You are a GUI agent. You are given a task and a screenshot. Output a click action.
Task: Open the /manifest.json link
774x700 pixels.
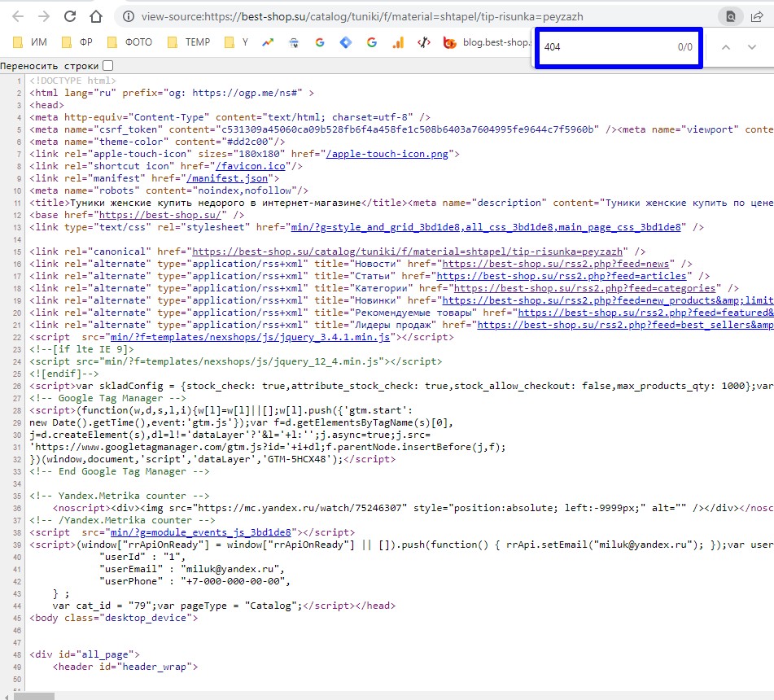coord(227,178)
